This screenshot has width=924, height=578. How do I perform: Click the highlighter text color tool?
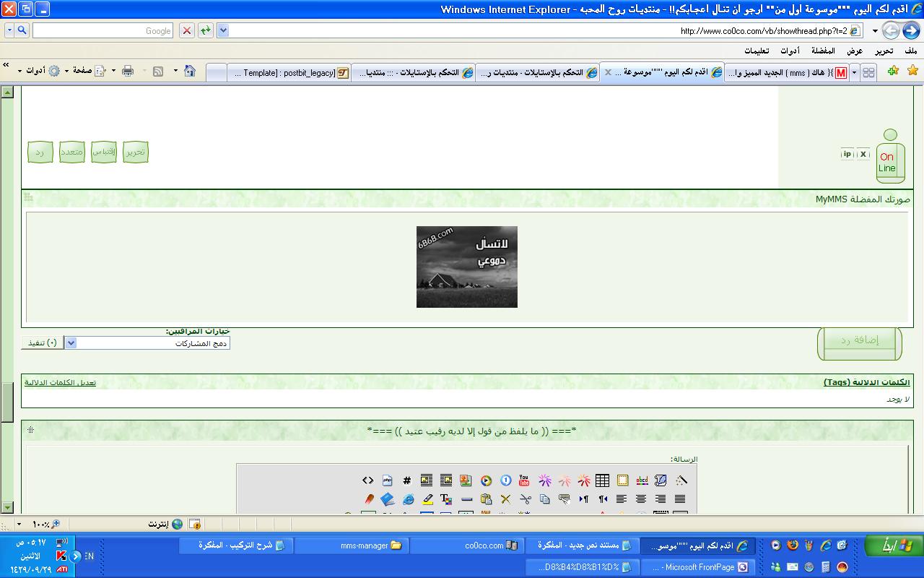pyautogui.click(x=427, y=499)
